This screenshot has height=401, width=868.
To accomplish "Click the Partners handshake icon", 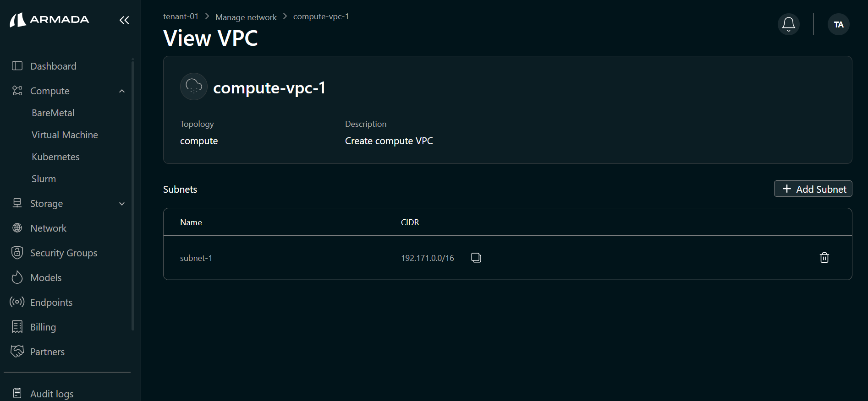I will [17, 352].
